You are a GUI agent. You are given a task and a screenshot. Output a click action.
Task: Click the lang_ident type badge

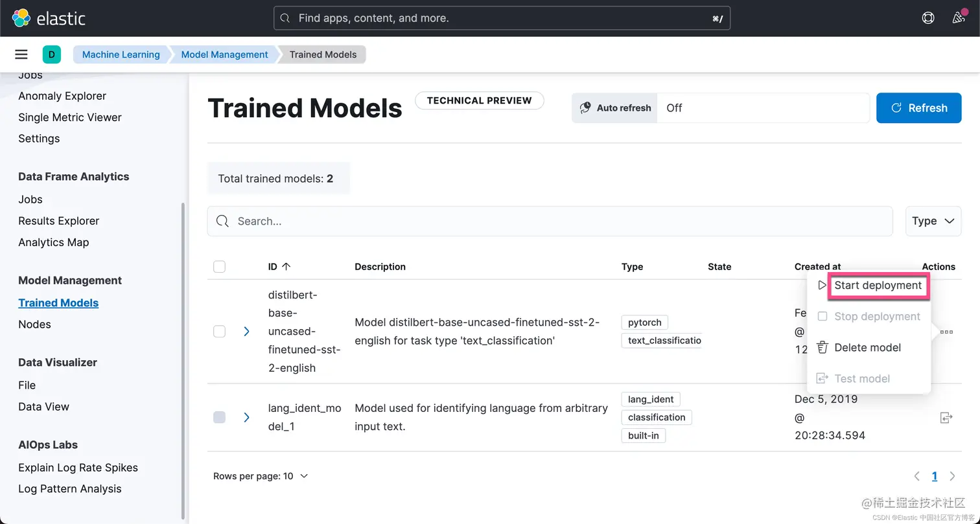(x=651, y=399)
